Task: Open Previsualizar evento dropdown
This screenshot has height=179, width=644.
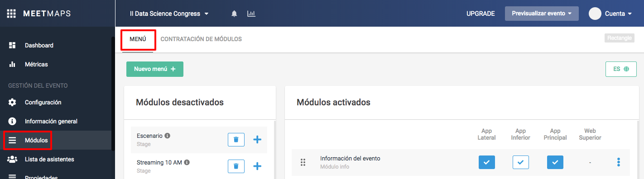Action: click(542, 14)
